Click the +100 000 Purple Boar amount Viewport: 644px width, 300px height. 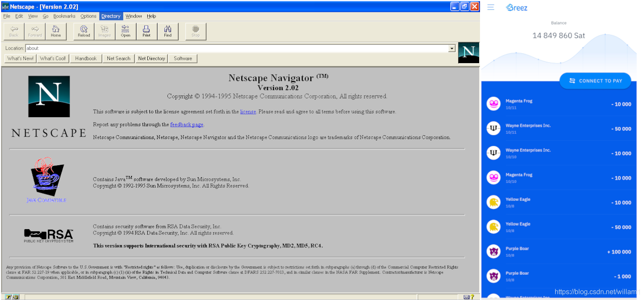click(x=619, y=252)
